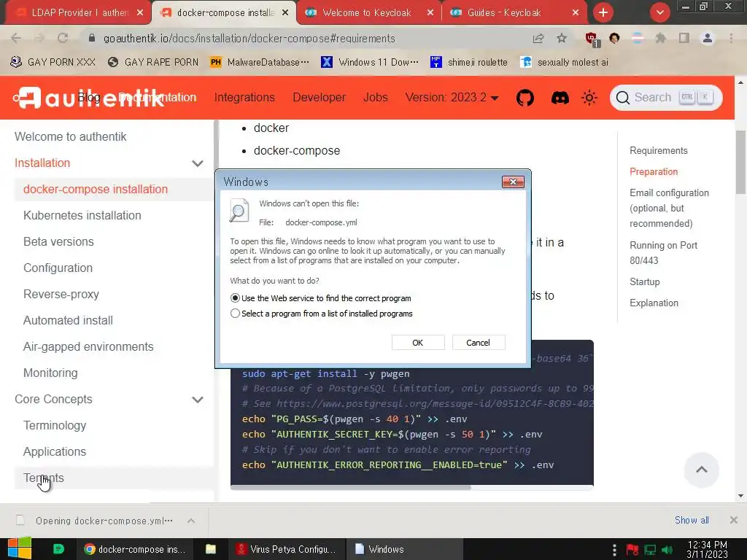Screen dimensions: 747x560
Task: Close the LDAP Provider tab
Action: coord(140,13)
